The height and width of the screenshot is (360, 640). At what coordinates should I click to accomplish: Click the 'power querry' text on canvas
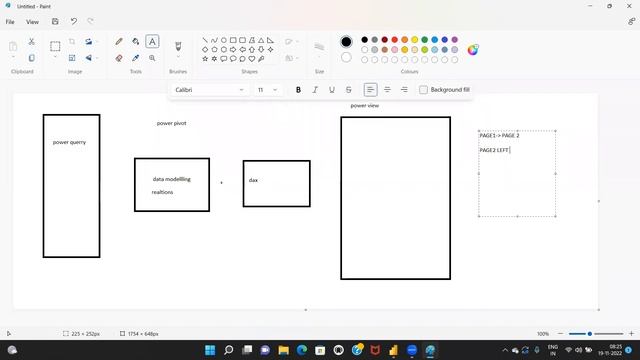point(69,142)
